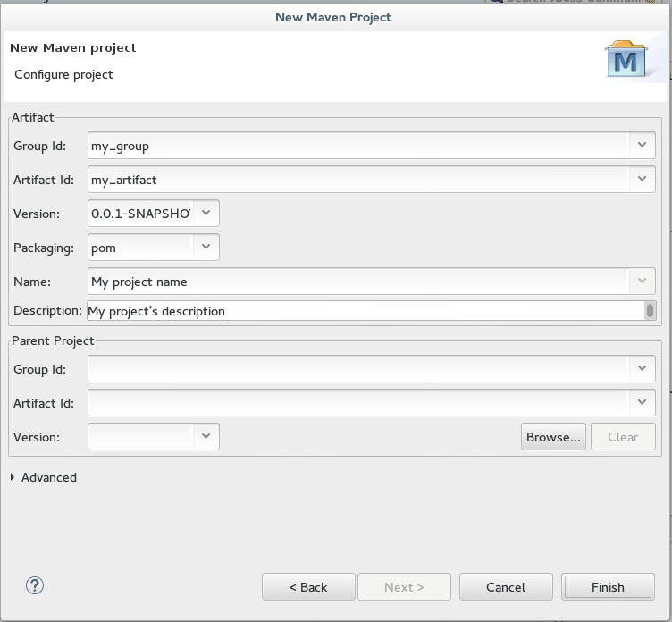Viewport: 672px width, 622px height.
Task: Open Artifact section's Artifact Id dropdown arrow
Action: click(642, 179)
